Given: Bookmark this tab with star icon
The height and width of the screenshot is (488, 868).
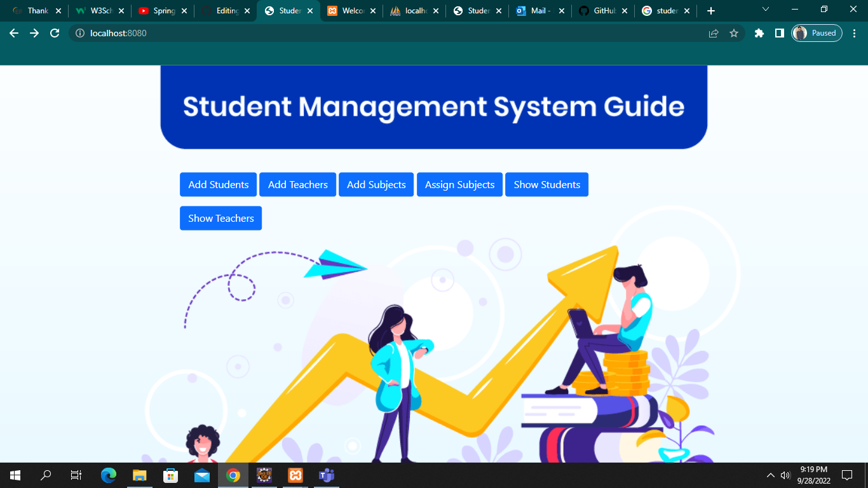Looking at the screenshot, I should (x=734, y=33).
